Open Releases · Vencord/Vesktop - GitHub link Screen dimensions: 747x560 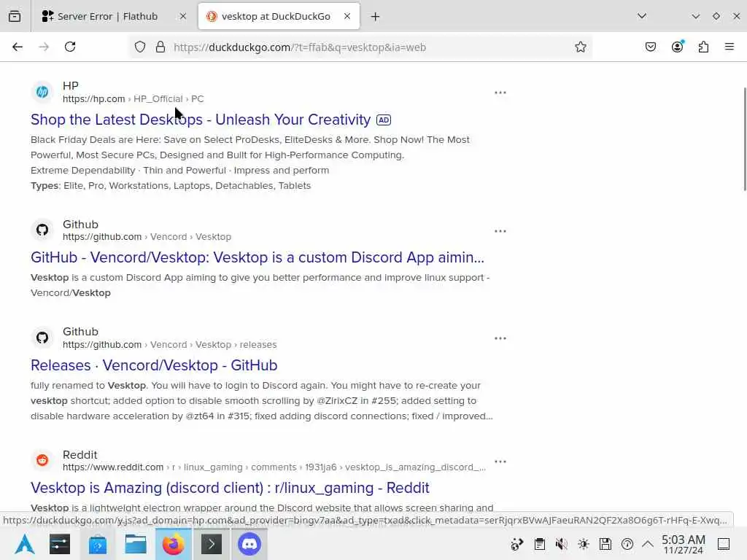click(x=154, y=365)
